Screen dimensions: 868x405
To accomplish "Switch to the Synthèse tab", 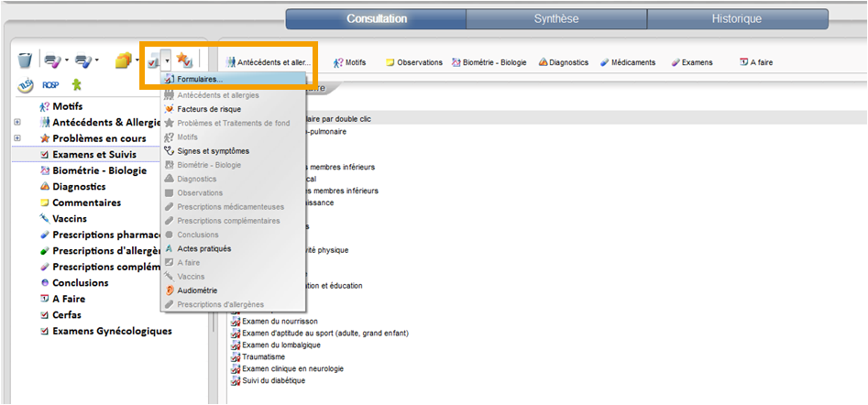I will click(x=556, y=19).
